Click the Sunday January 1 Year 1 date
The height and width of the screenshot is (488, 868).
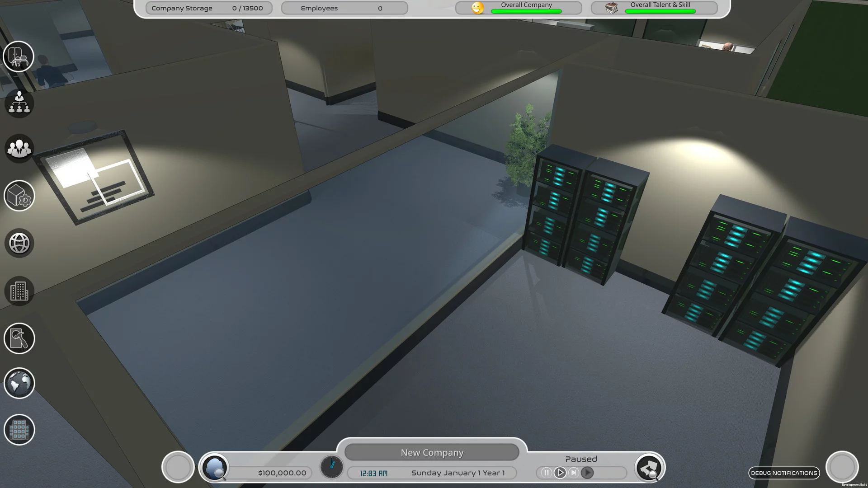point(458,473)
